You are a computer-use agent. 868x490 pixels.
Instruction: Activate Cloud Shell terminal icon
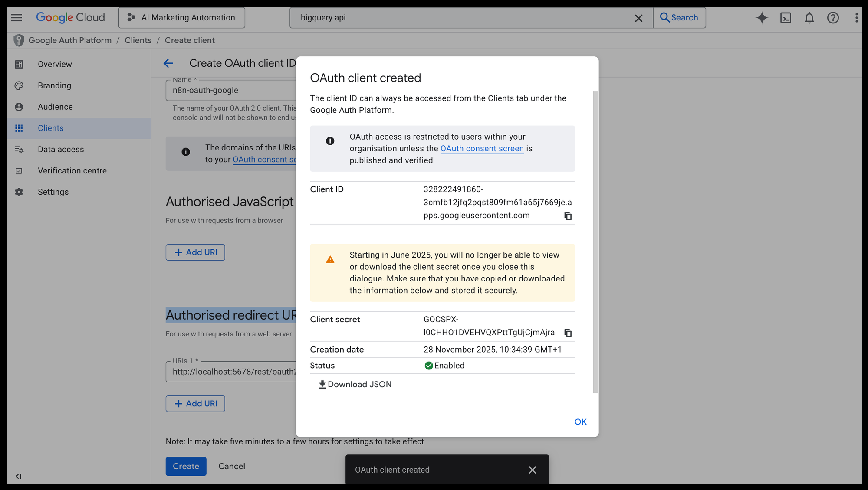coord(786,18)
